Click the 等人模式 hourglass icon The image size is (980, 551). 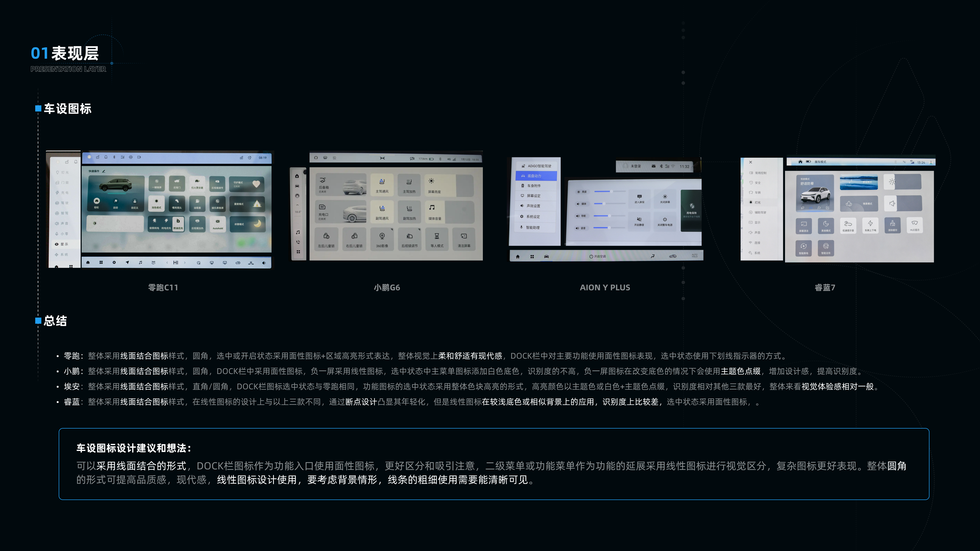437,236
